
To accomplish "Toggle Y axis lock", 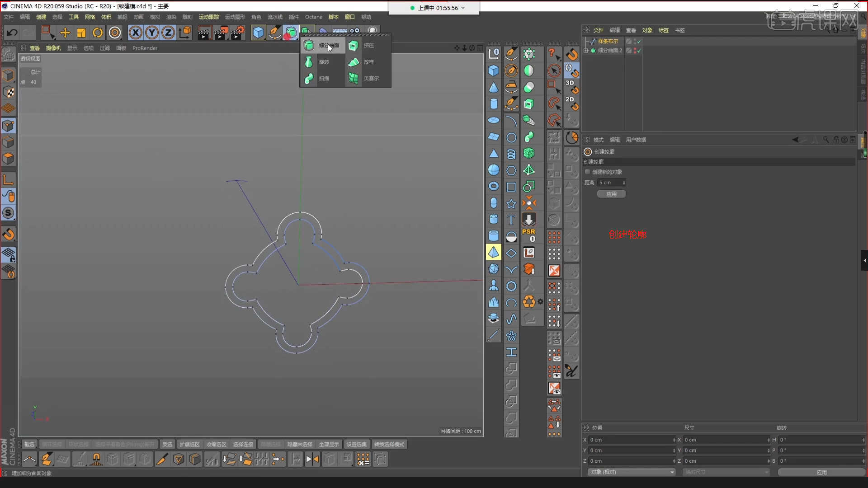I will 152,33.
